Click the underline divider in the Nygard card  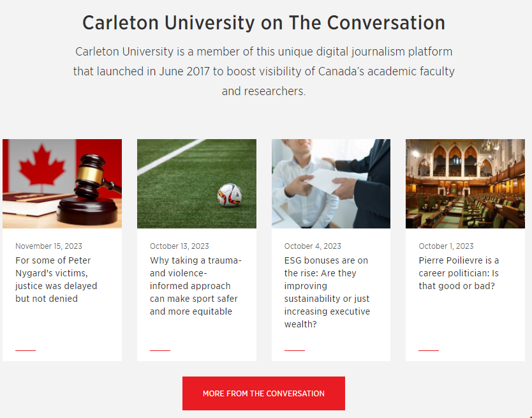pyautogui.click(x=26, y=350)
